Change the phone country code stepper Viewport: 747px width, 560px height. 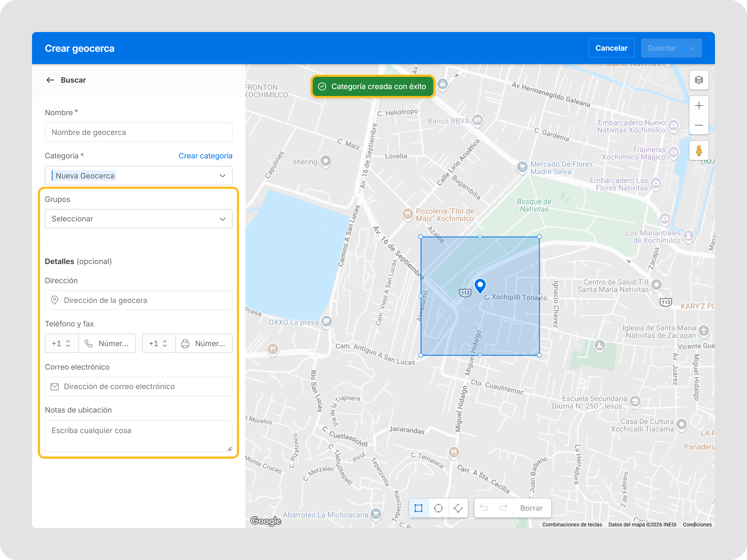click(x=68, y=343)
